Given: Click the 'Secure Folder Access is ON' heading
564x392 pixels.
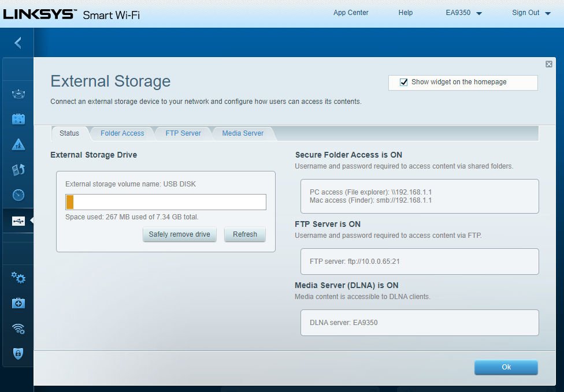Looking at the screenshot, I should [x=348, y=155].
